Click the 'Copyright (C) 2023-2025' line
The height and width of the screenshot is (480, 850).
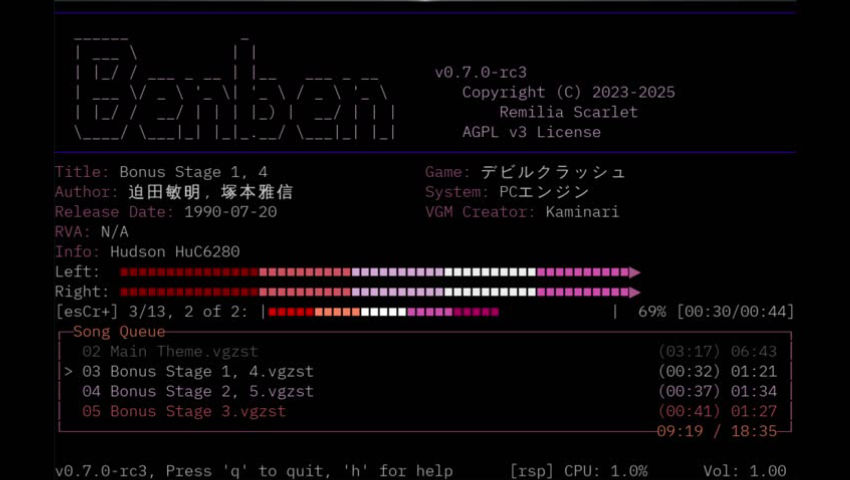click(x=568, y=92)
